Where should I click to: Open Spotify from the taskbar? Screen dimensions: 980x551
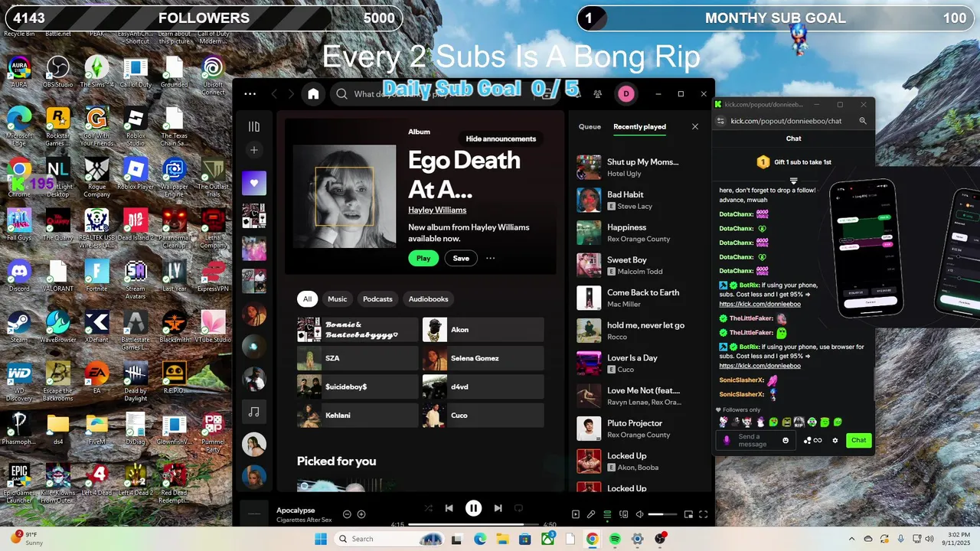tap(615, 539)
